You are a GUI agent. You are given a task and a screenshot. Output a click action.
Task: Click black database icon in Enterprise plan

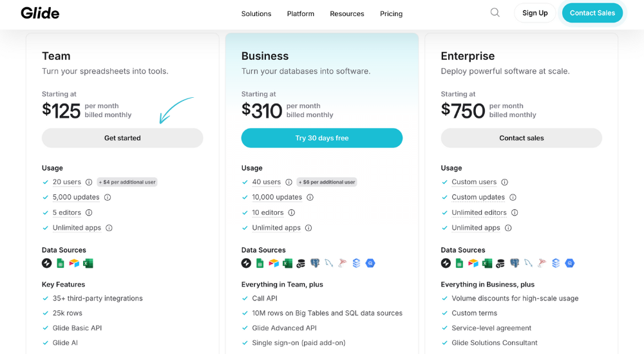click(500, 263)
